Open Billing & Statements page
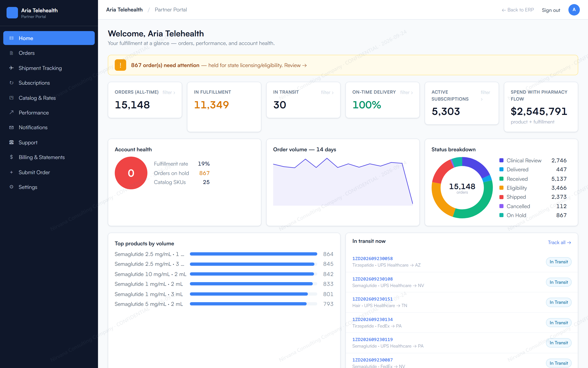The width and height of the screenshot is (588, 368). 49,157
